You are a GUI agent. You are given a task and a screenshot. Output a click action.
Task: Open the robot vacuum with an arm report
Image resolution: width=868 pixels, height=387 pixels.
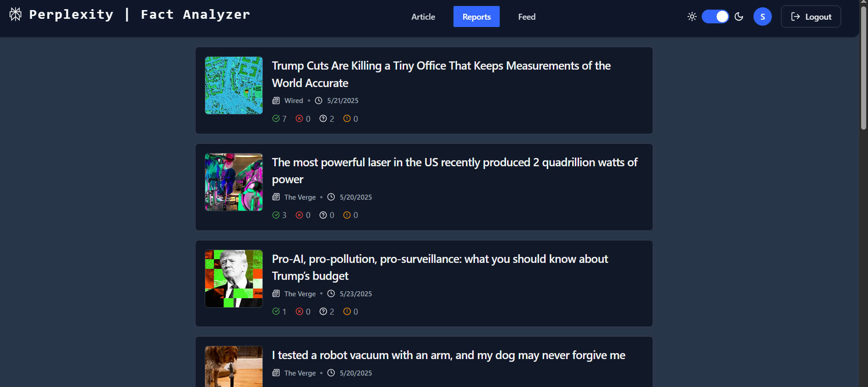tap(448, 355)
